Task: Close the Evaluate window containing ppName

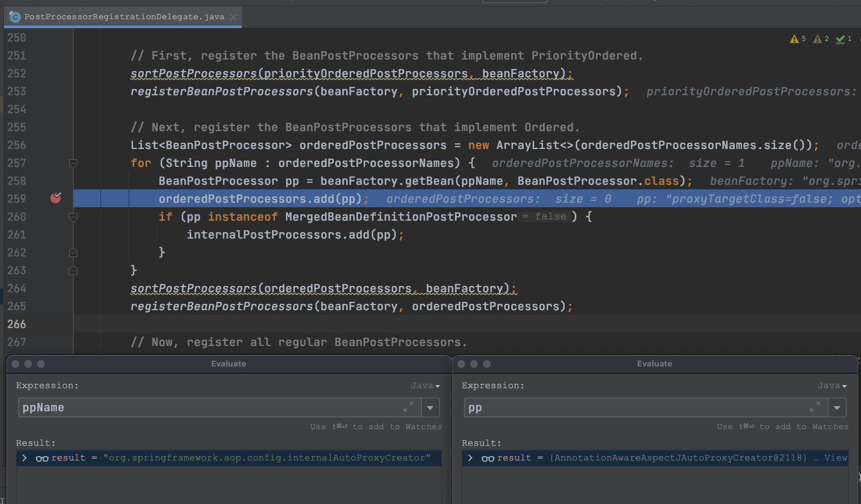Action: click(x=15, y=364)
